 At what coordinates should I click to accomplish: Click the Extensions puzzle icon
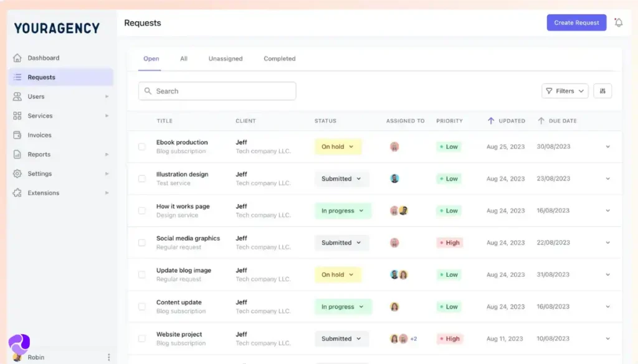(17, 193)
